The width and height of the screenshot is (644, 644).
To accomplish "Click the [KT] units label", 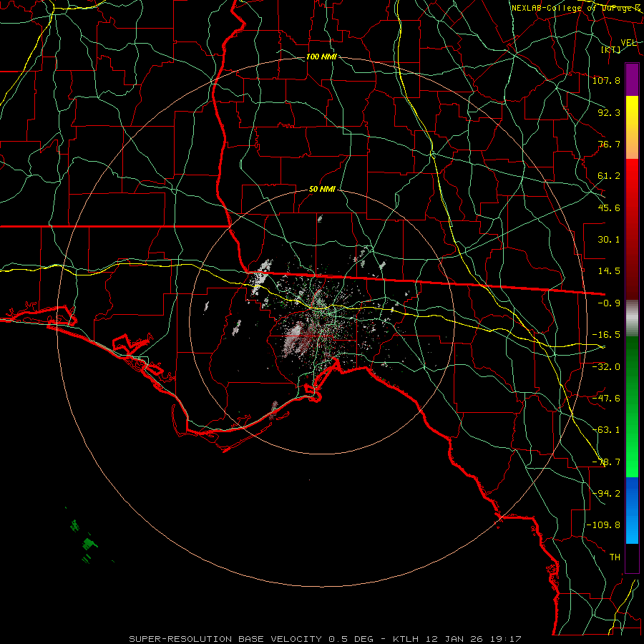I will pos(611,49).
